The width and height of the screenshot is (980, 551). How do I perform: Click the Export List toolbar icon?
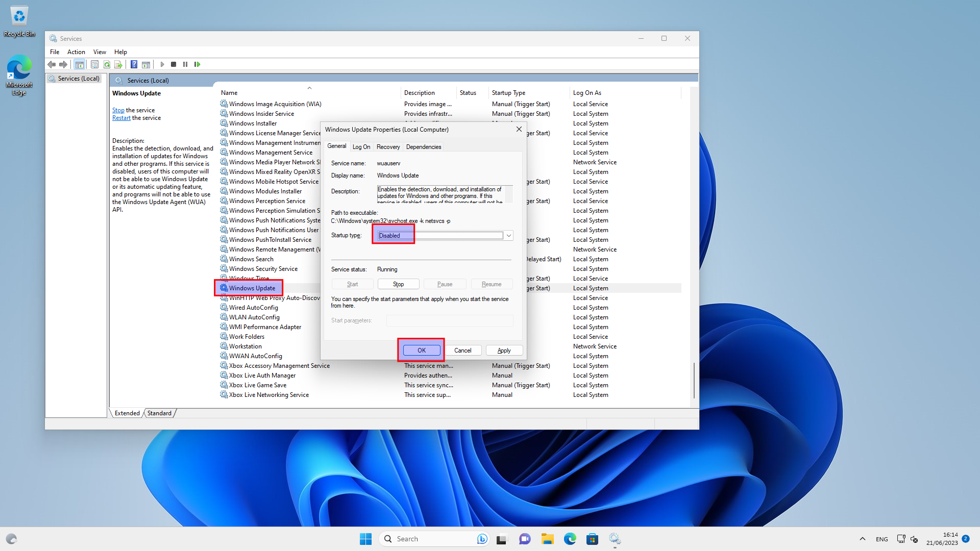[x=118, y=64]
